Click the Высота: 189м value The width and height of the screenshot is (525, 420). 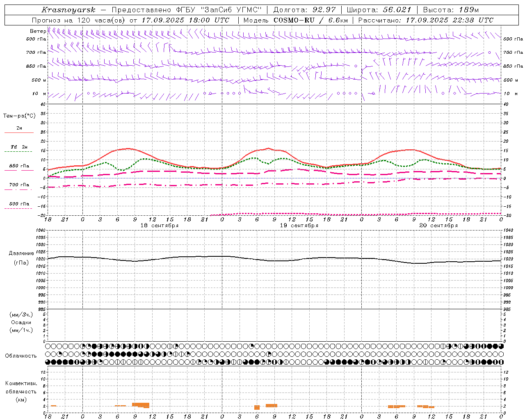(x=451, y=10)
